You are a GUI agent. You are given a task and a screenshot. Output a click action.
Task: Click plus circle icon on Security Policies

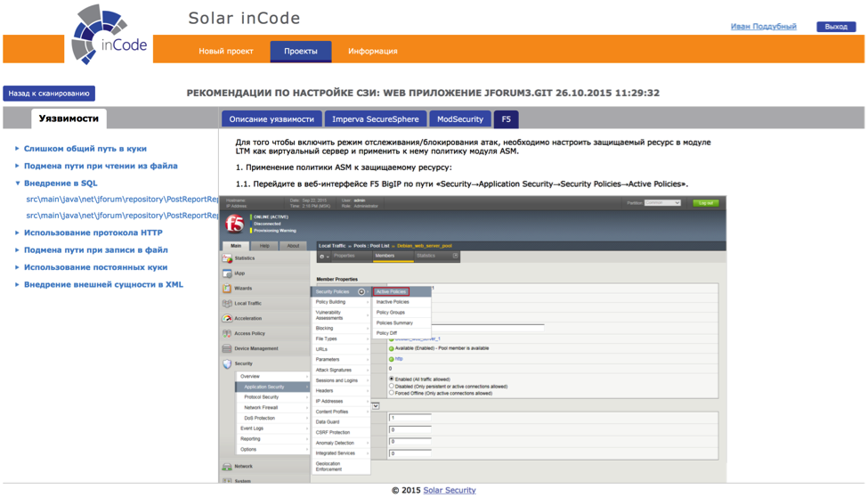[361, 292]
